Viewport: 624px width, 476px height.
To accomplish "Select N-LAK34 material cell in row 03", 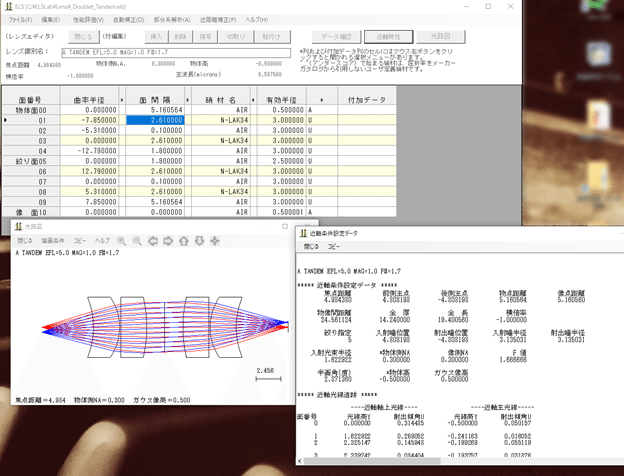I will click(221, 140).
